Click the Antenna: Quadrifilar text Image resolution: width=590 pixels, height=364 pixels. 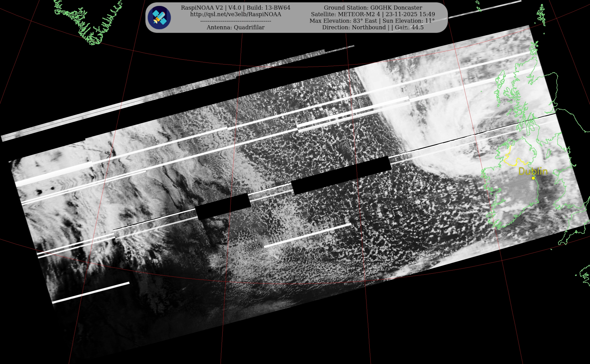(x=236, y=27)
